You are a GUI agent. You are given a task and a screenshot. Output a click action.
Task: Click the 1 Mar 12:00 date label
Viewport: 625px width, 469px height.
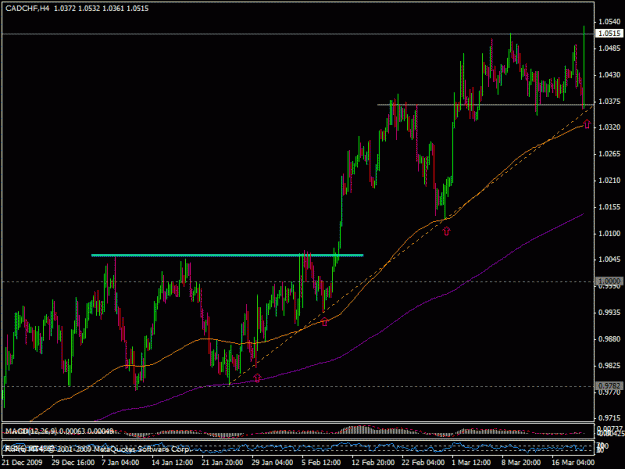pos(471,463)
